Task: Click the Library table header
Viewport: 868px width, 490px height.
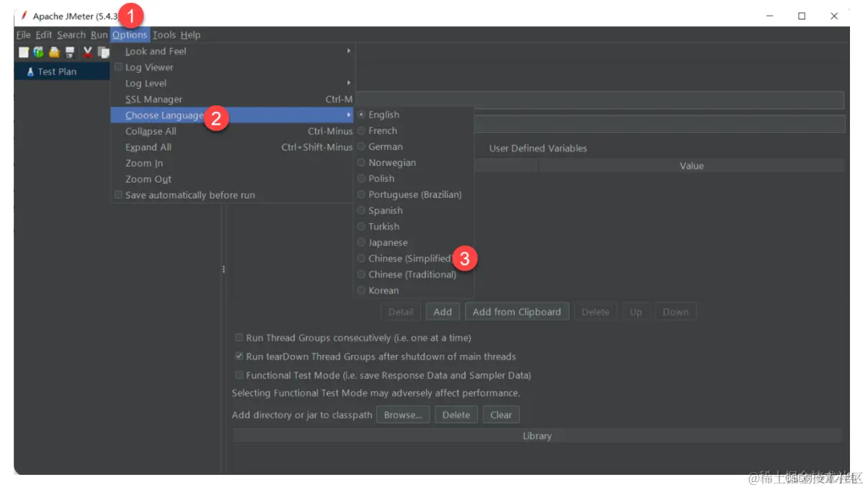Action: 537,436
